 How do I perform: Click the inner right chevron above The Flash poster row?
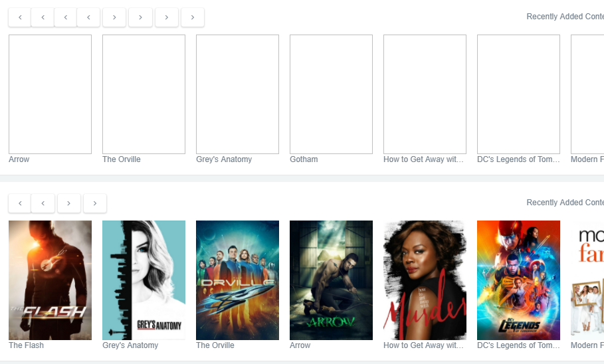point(69,203)
